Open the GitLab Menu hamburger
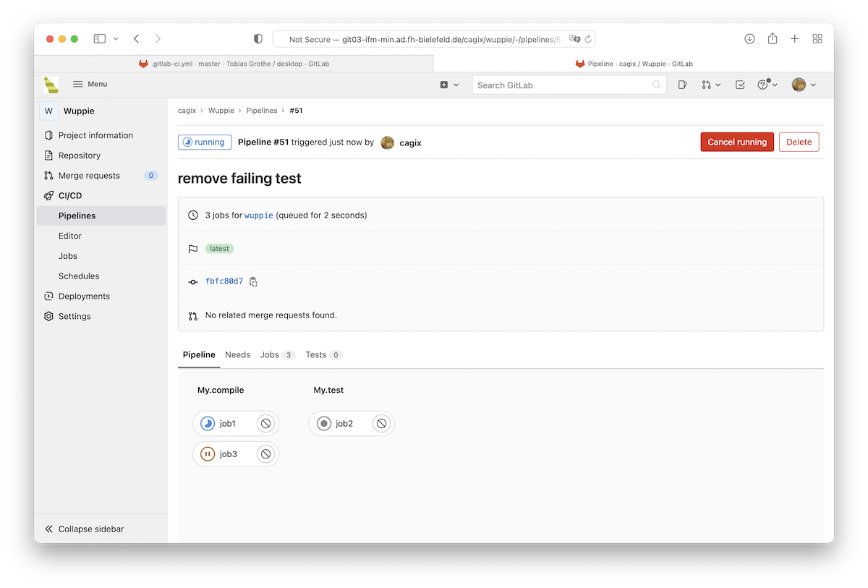Viewport: 868px width, 588px height. [x=90, y=85]
